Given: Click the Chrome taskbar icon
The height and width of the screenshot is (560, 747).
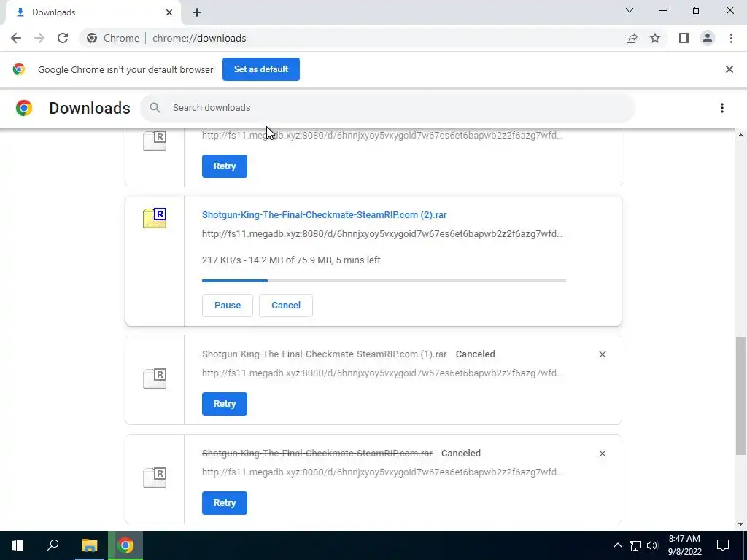Looking at the screenshot, I should pyautogui.click(x=125, y=545).
